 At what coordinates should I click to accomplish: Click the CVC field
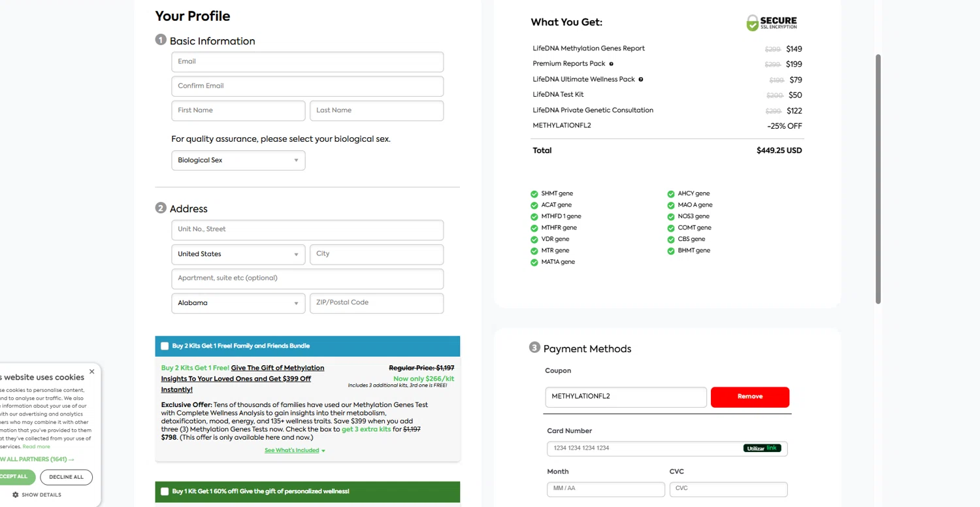pos(728,489)
